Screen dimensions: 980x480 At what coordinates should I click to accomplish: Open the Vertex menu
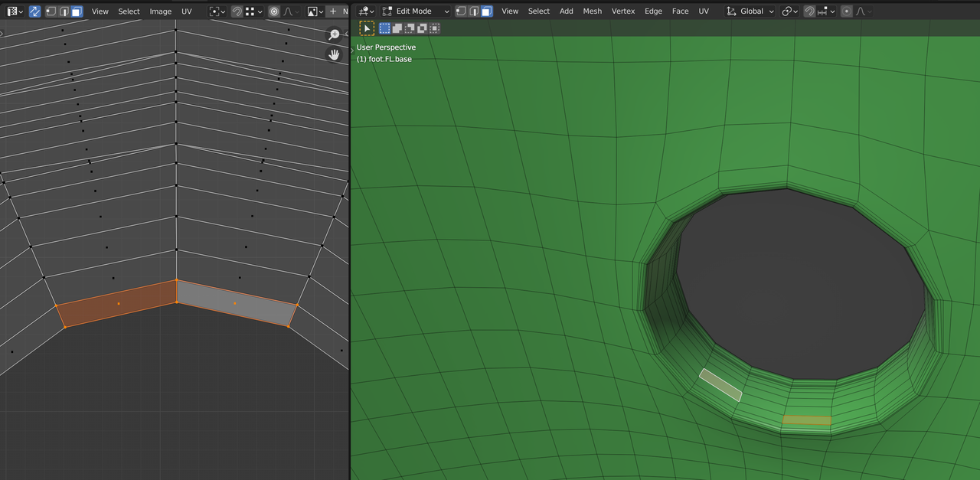tap(623, 11)
